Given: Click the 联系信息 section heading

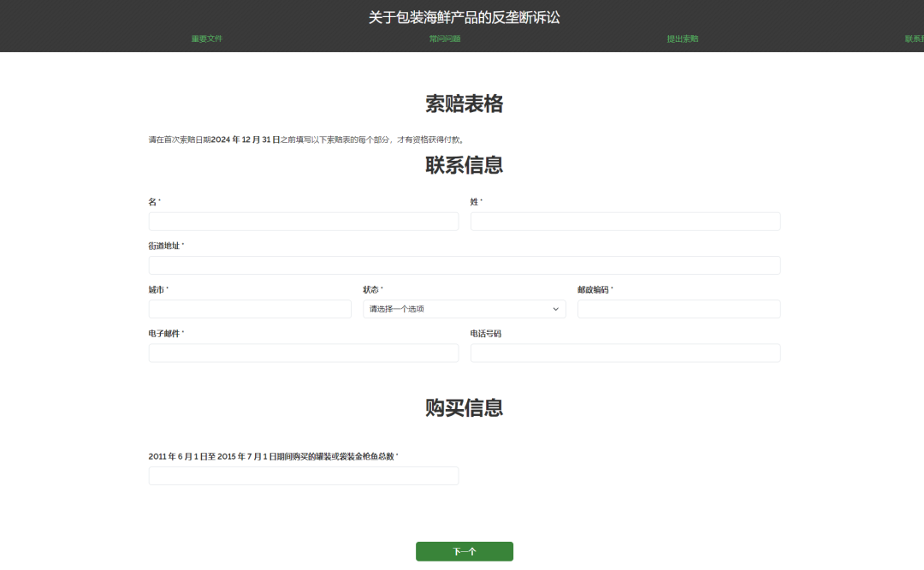Looking at the screenshot, I should (x=465, y=164).
